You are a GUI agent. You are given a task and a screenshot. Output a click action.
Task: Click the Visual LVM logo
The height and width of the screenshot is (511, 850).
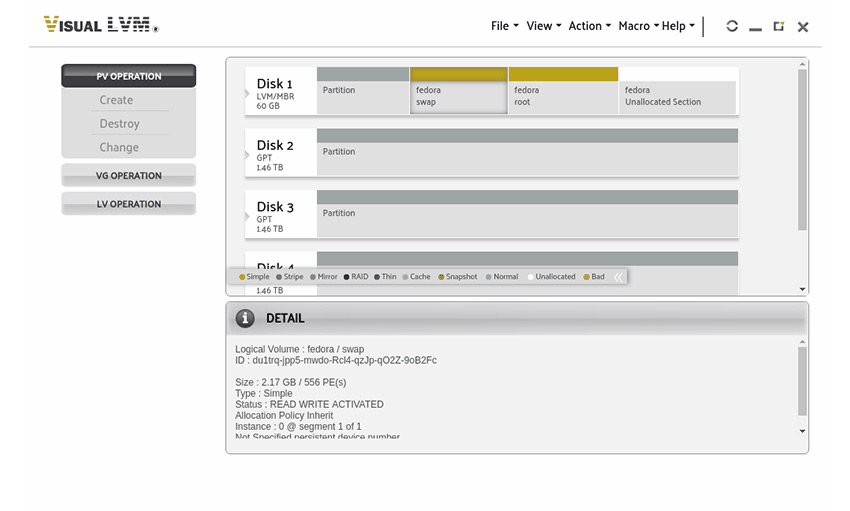101,25
